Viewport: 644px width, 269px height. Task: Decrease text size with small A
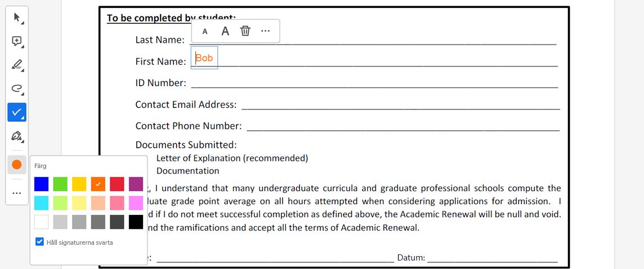tap(205, 31)
